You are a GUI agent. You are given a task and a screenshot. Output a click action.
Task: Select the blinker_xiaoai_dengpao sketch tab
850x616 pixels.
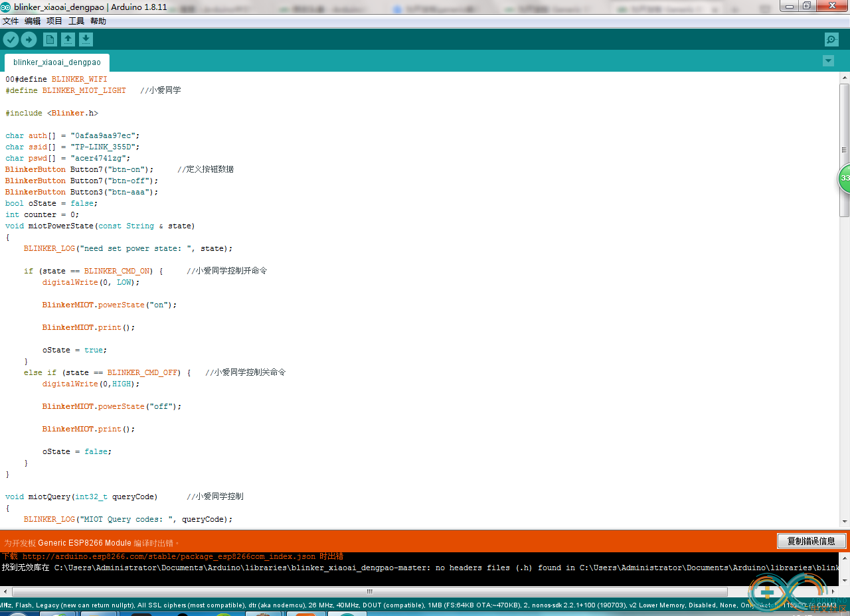tap(57, 62)
